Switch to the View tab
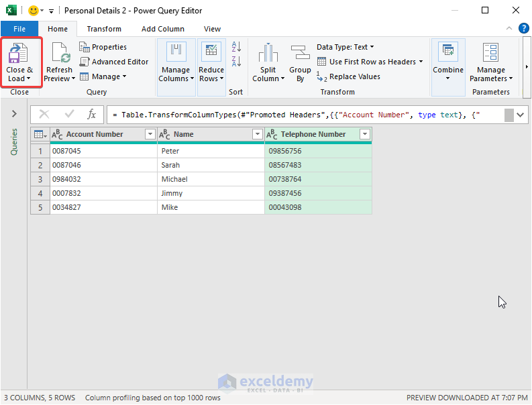 [x=212, y=29]
